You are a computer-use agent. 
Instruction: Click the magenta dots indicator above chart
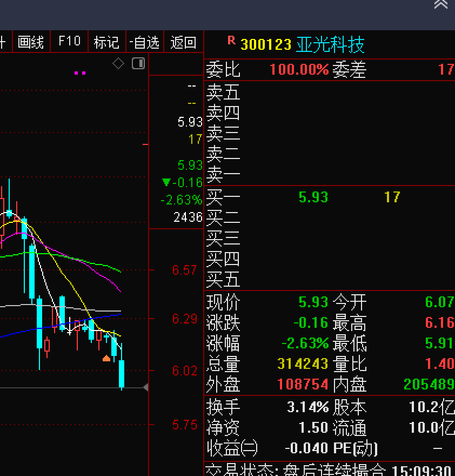coord(80,73)
